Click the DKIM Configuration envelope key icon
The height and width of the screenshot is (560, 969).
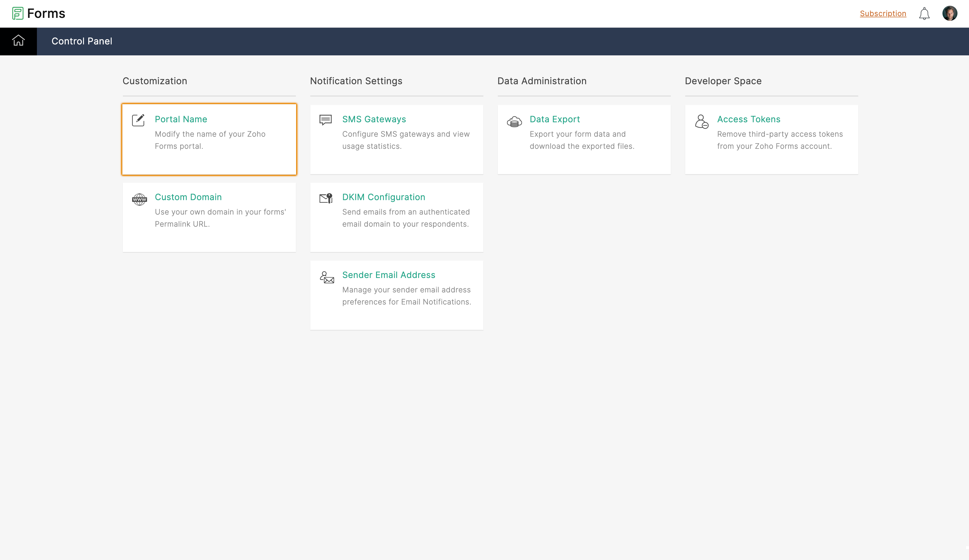pos(326,198)
